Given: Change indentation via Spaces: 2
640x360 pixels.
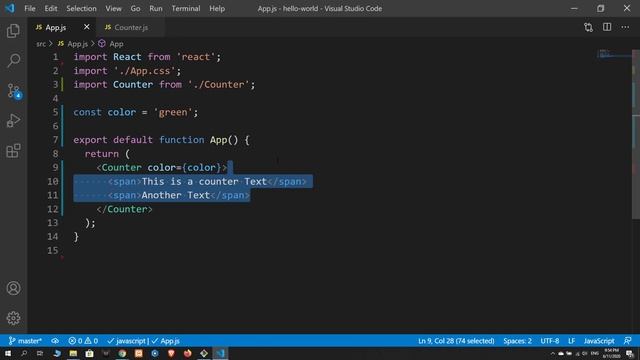Looking at the screenshot, I should click(x=517, y=341).
